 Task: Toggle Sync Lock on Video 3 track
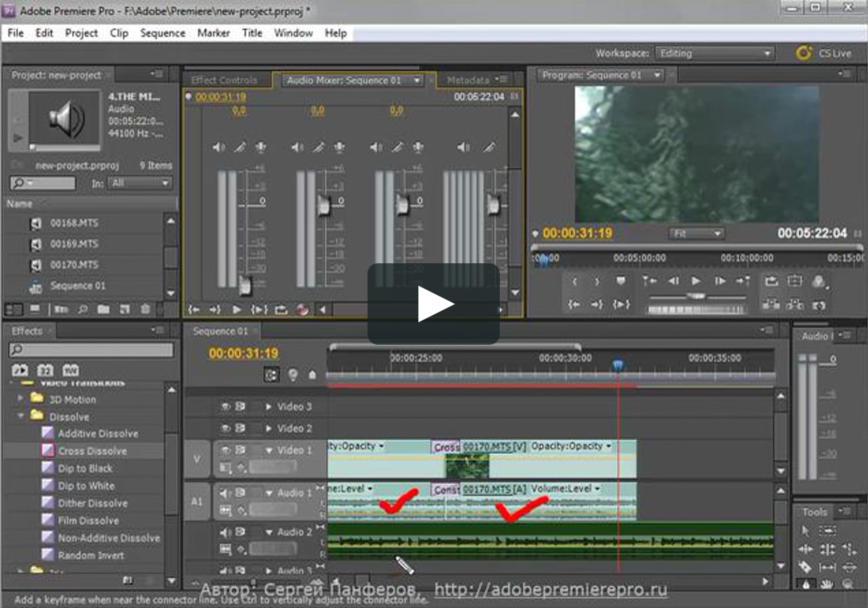click(240, 406)
